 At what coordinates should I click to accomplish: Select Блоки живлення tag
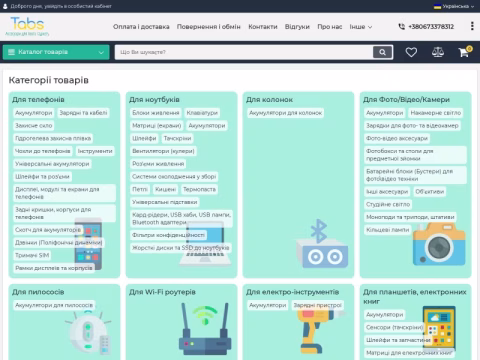[x=156, y=113]
